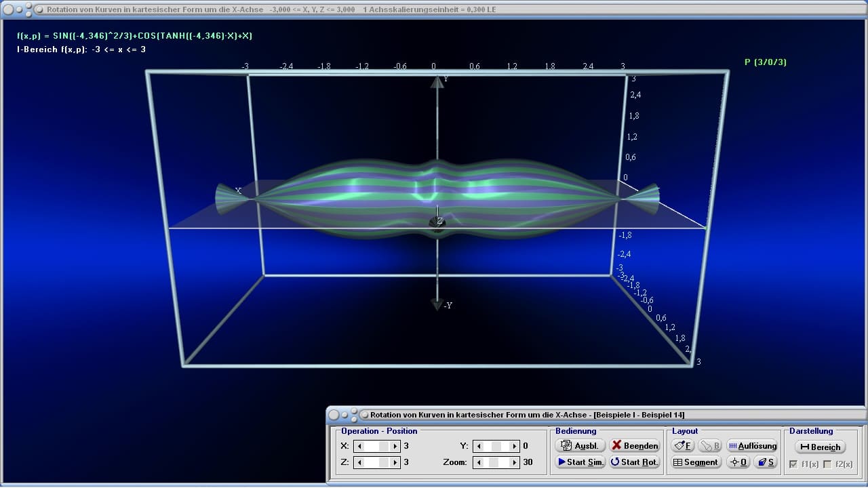Open the Bereich range button
Viewport: 868px width, 488px height.
coord(820,447)
